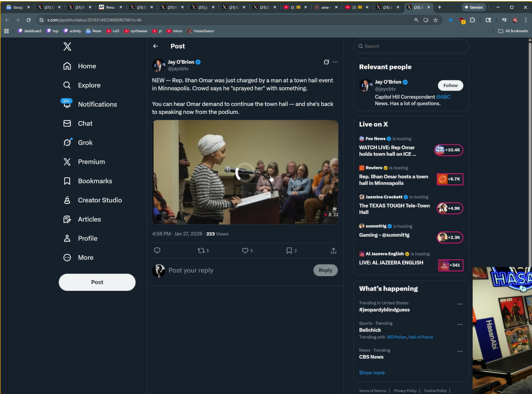Open options for the Belichick trend
Image resolution: width=532 pixels, height=394 pixels.
pyautogui.click(x=460, y=324)
